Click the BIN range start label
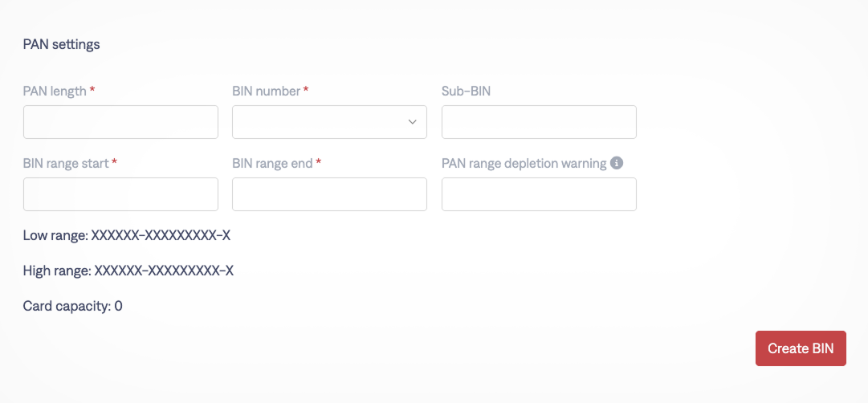868x403 pixels. point(66,163)
